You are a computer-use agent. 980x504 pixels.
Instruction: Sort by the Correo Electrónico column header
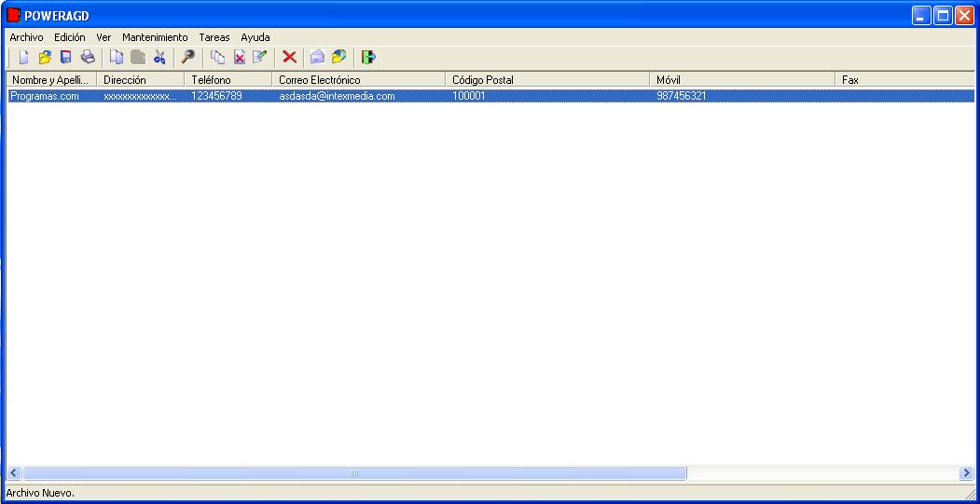tap(359, 80)
